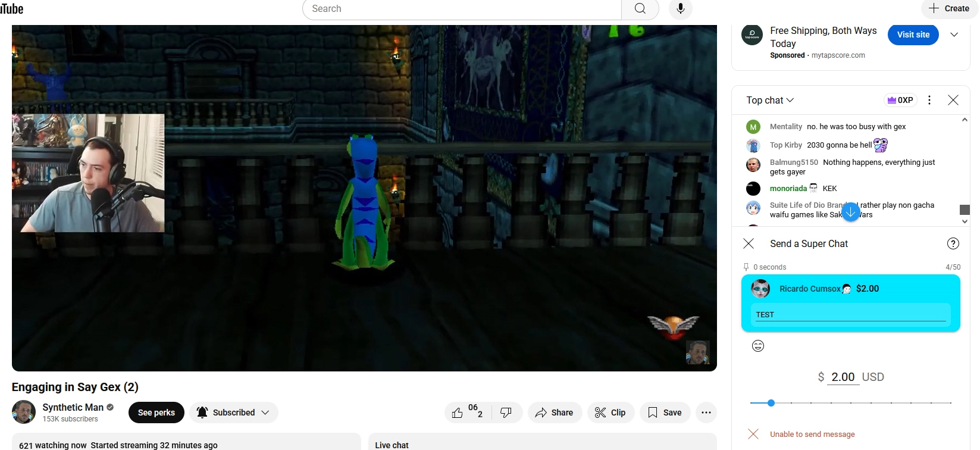
Task: Select monoriada's username in chat
Action: click(788, 189)
